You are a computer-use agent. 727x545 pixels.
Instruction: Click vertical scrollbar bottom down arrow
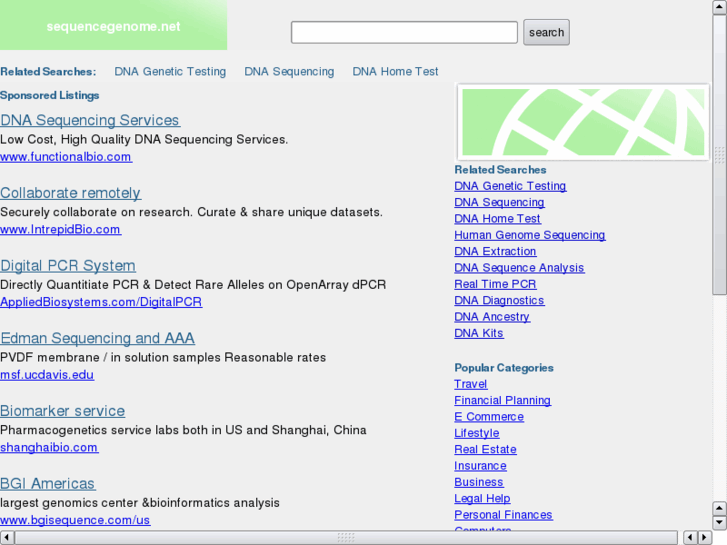[720, 523]
